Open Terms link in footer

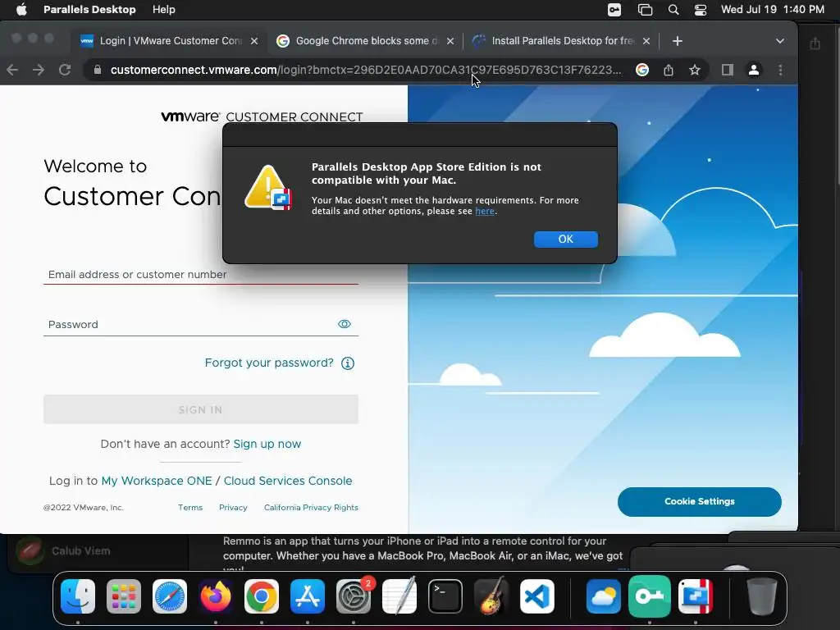coord(190,507)
